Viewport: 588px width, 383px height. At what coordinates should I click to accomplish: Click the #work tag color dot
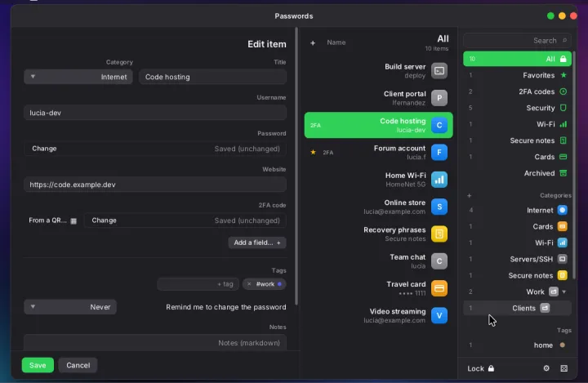pos(279,284)
